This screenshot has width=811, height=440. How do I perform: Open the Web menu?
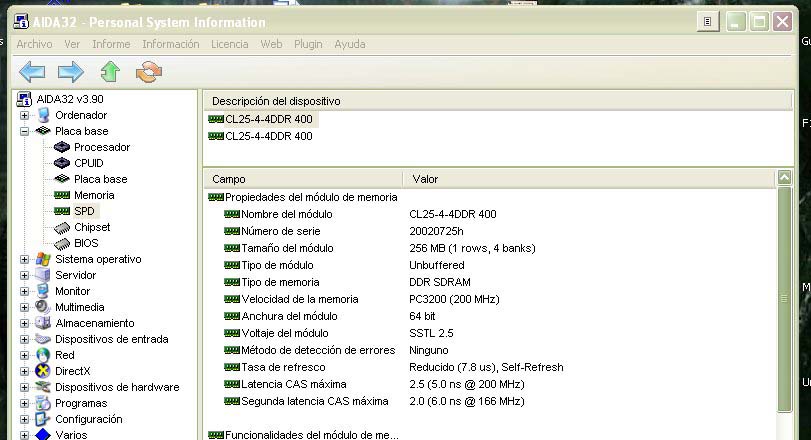[271, 44]
